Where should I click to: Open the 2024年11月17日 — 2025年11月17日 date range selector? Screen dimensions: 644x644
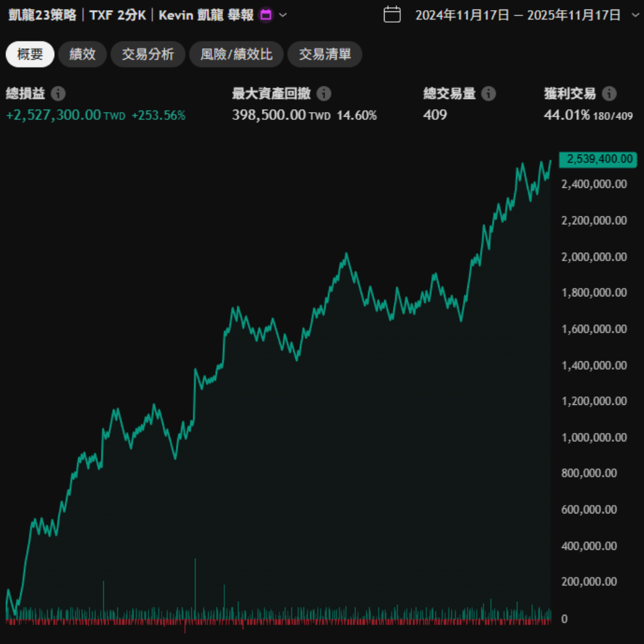pos(518,16)
